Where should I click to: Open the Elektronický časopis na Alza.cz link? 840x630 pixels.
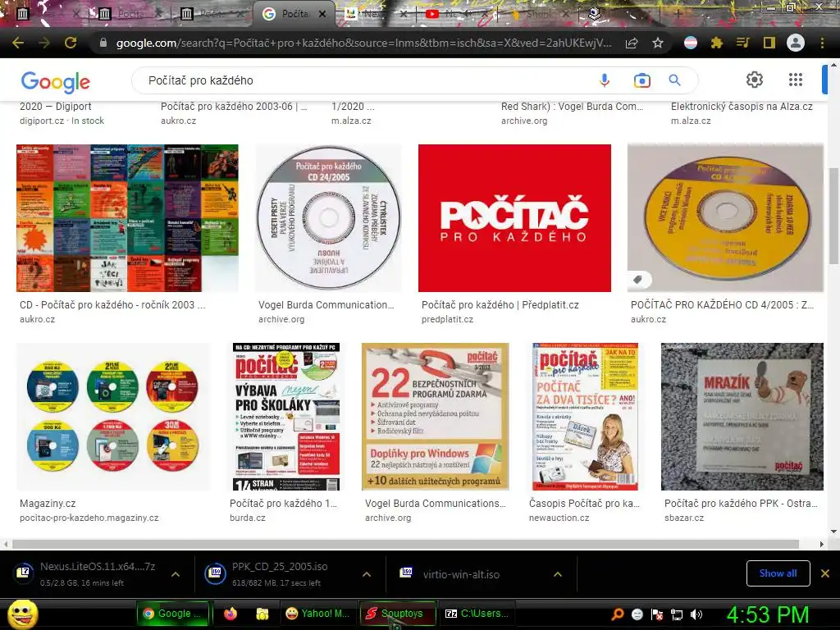[x=742, y=107]
